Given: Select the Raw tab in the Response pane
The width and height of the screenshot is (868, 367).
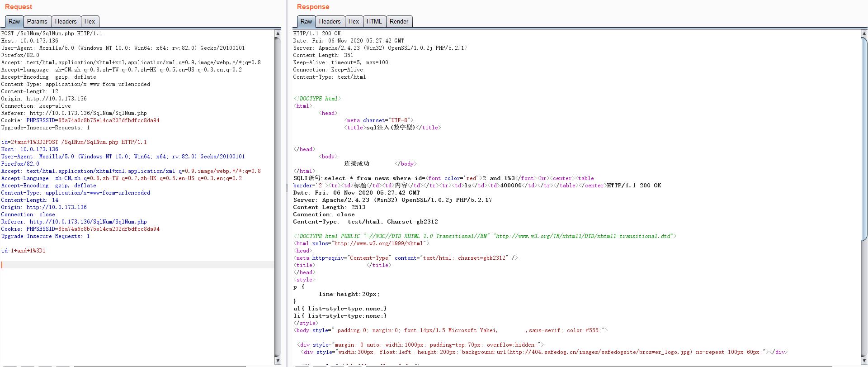Looking at the screenshot, I should [x=306, y=21].
